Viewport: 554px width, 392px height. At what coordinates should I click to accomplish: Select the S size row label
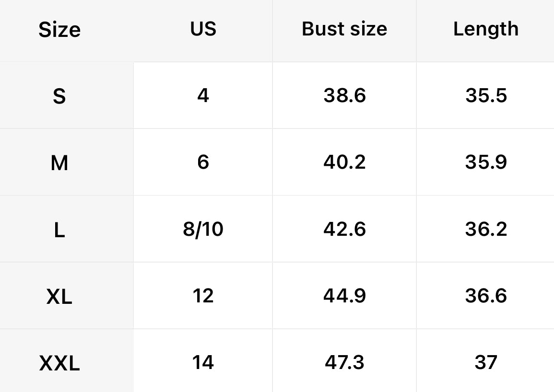59,96
